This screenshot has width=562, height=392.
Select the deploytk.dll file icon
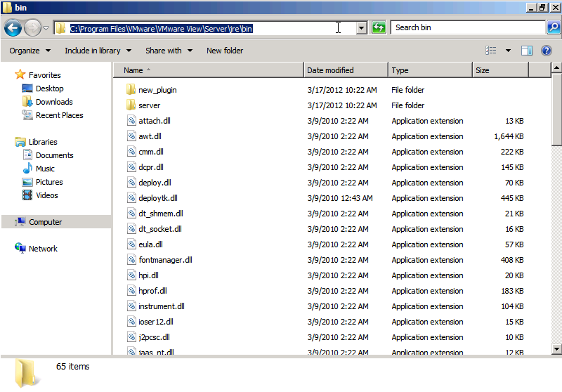pyautogui.click(x=131, y=198)
